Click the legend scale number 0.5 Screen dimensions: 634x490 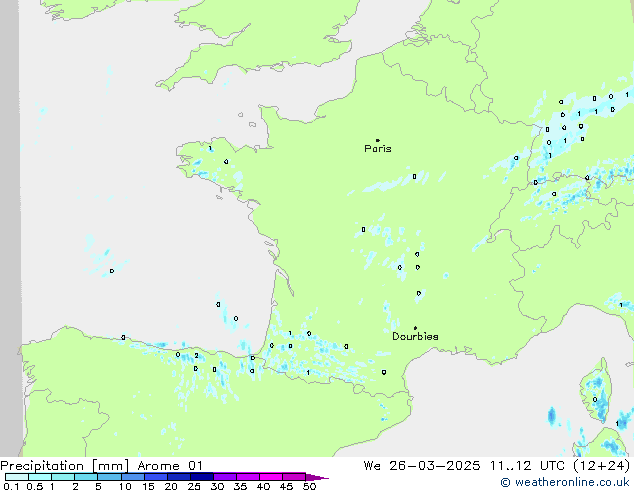34,486
